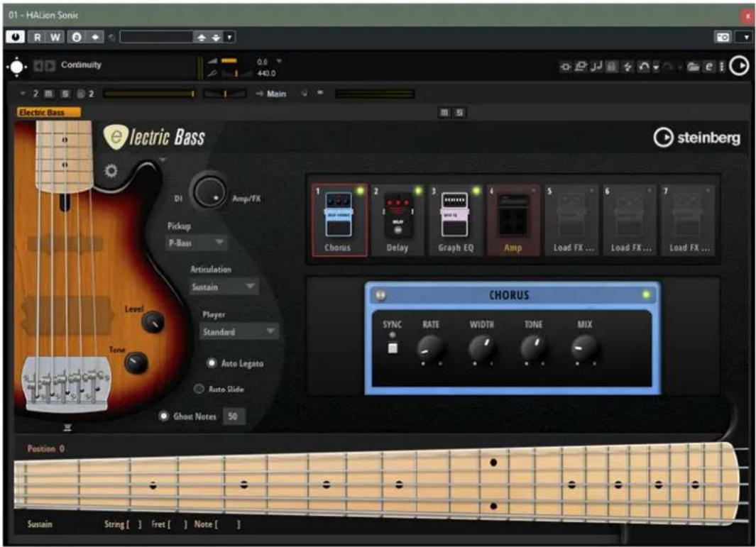756x547 pixels.
Task: Load previous program using left arrow
Action: 38,65
